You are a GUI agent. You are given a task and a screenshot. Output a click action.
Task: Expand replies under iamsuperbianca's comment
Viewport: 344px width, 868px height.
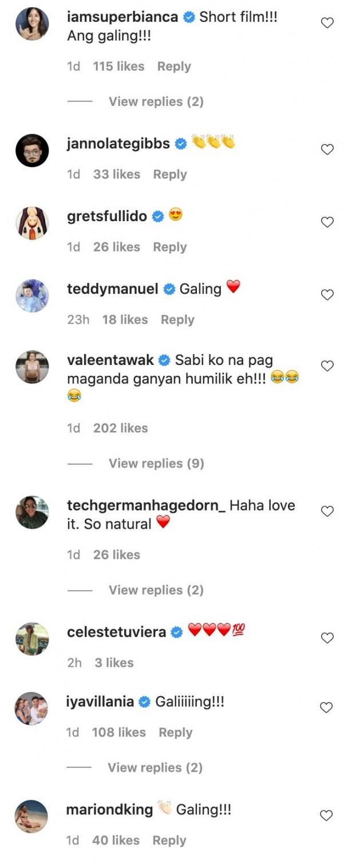[x=156, y=101]
